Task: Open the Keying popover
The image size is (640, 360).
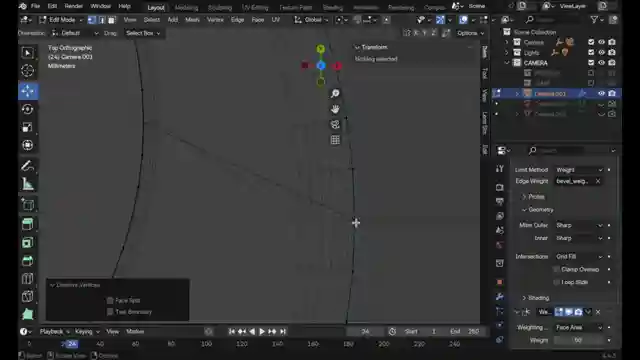Action: pyautogui.click(x=87, y=331)
